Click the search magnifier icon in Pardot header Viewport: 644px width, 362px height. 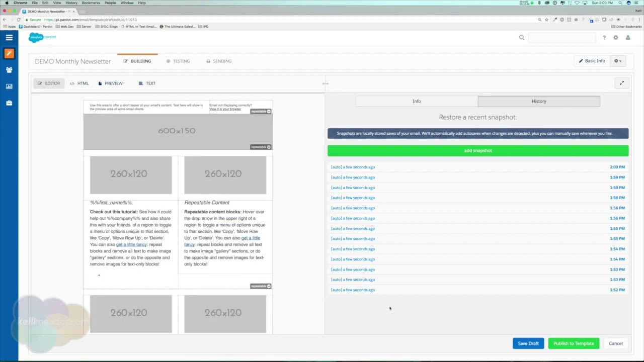pyautogui.click(x=522, y=37)
